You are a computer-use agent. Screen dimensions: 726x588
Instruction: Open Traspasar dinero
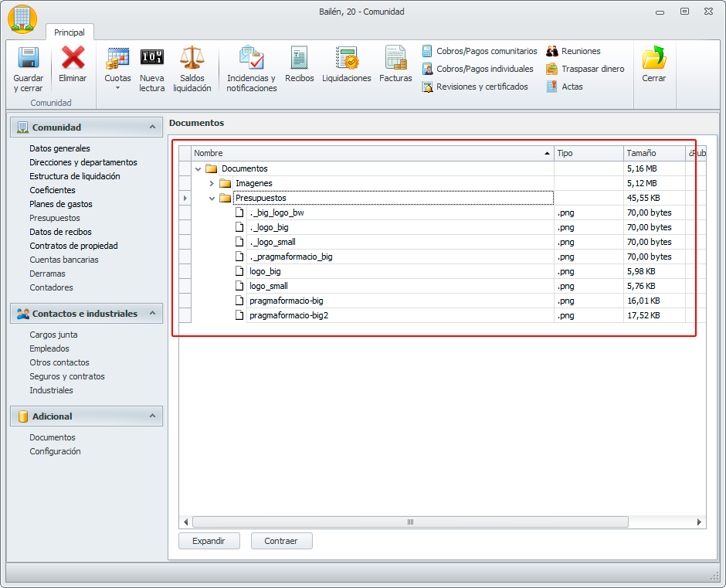[585, 69]
